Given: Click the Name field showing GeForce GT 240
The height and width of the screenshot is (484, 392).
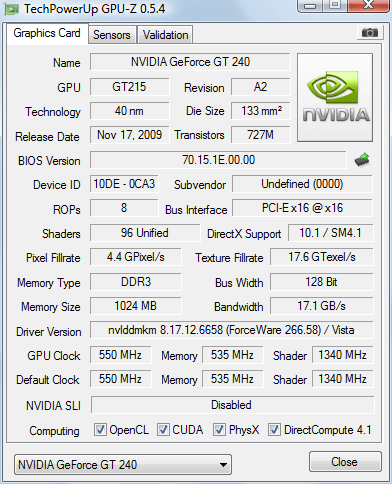Looking at the screenshot, I should pyautogui.click(x=190, y=62).
